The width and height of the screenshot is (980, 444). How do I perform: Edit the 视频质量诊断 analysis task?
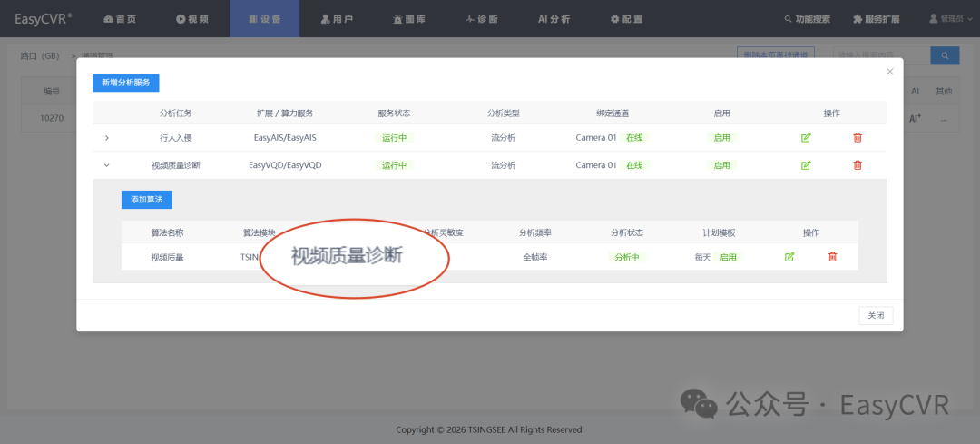coord(806,165)
